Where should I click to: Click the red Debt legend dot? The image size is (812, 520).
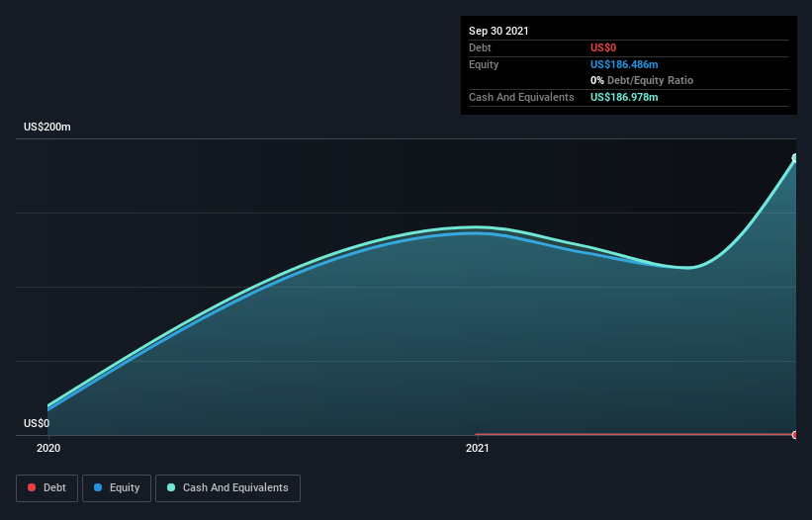click(x=32, y=487)
